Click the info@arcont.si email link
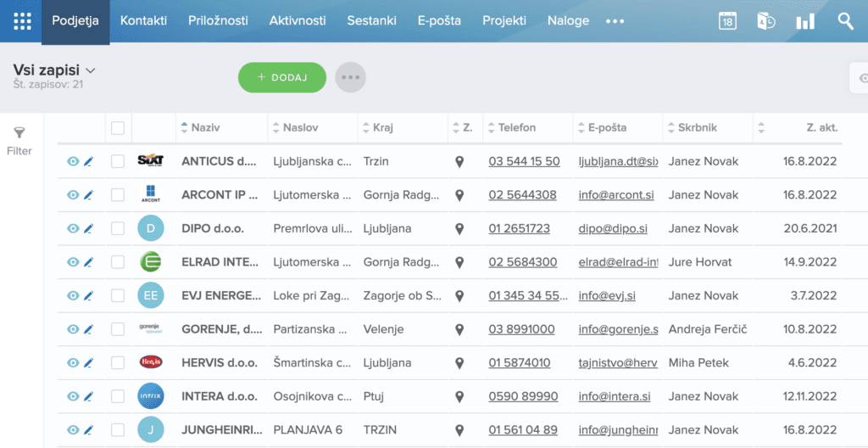Image resolution: width=868 pixels, height=448 pixels. (x=615, y=195)
